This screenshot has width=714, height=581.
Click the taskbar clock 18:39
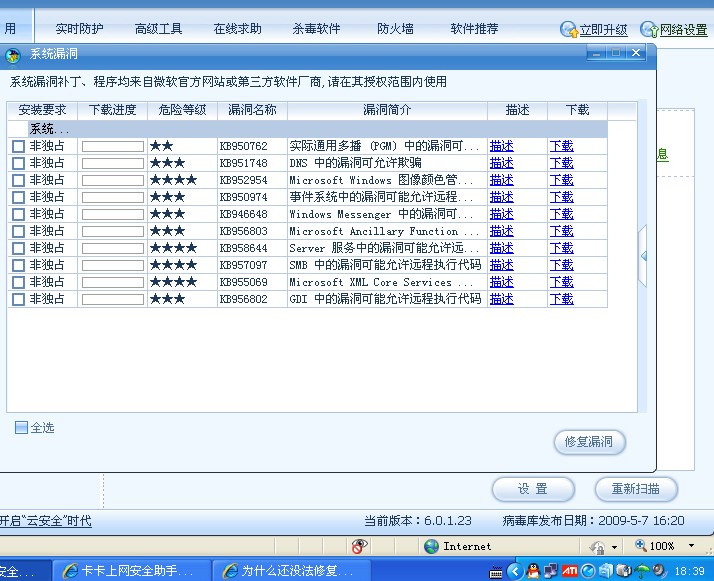pyautogui.click(x=689, y=571)
